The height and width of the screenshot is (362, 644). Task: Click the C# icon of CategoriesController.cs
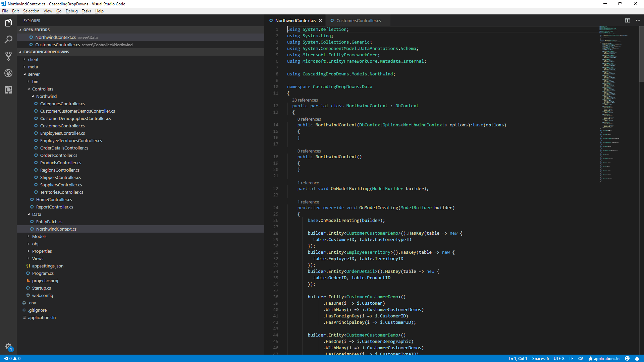click(x=36, y=104)
